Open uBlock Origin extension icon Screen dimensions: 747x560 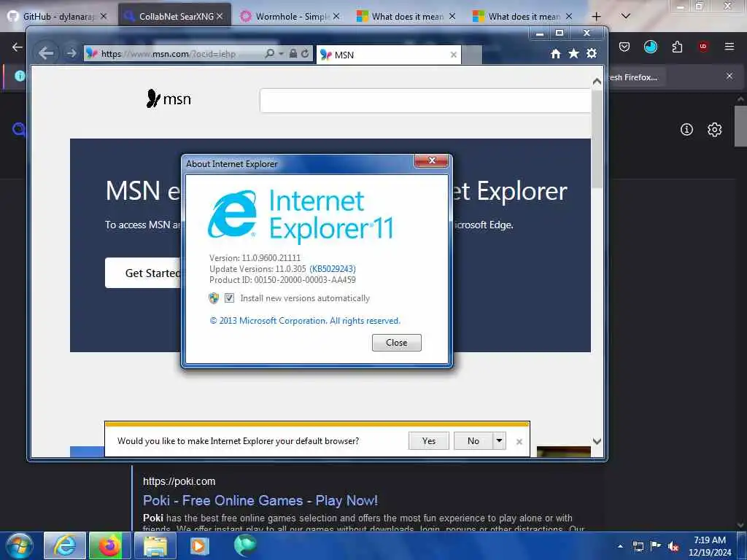703,47
